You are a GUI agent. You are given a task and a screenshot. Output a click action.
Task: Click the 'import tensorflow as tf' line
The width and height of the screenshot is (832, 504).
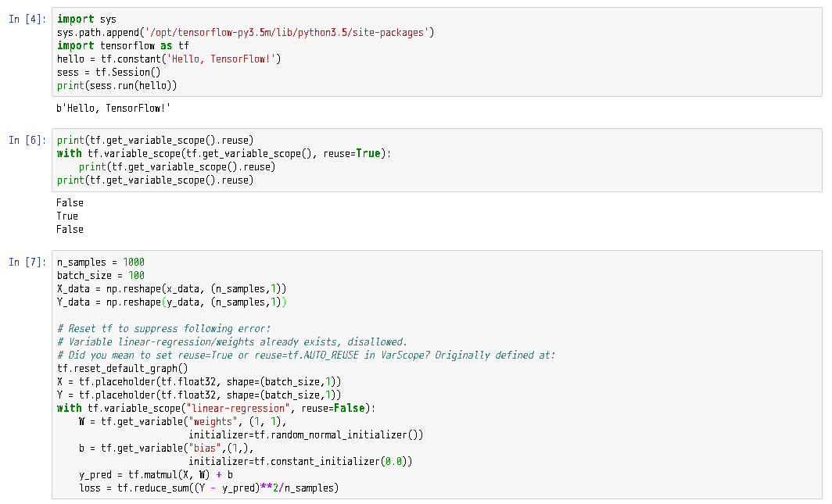click(x=123, y=45)
